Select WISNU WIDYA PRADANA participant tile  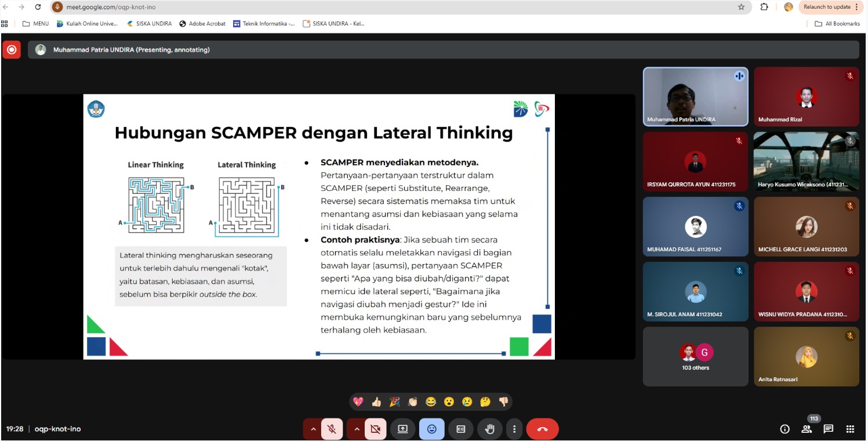[806, 292]
